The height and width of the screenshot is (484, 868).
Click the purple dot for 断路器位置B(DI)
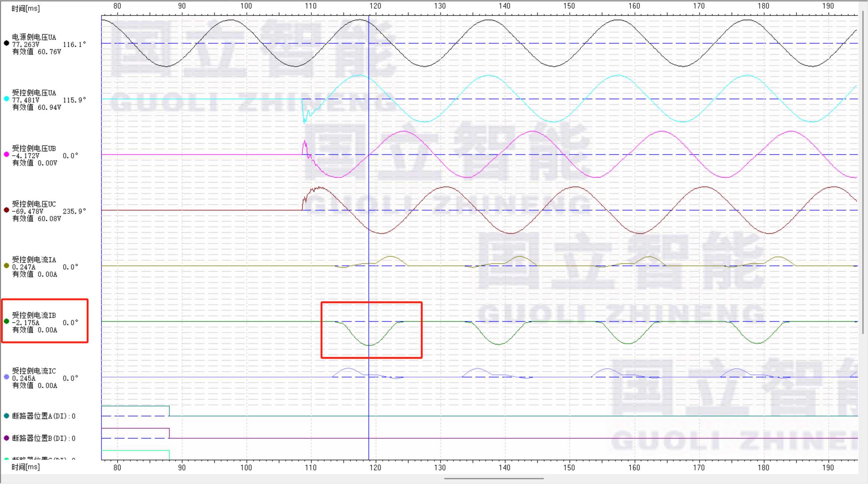[6, 438]
